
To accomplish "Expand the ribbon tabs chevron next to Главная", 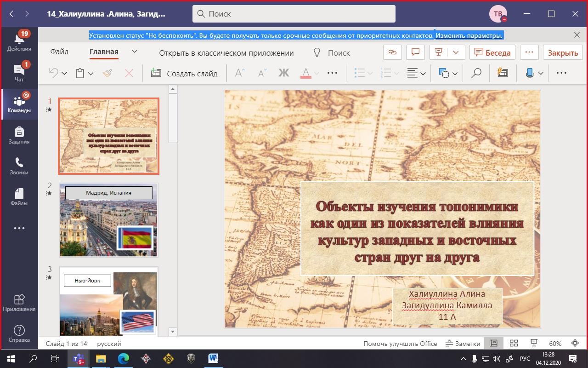I will pyautogui.click(x=134, y=52).
